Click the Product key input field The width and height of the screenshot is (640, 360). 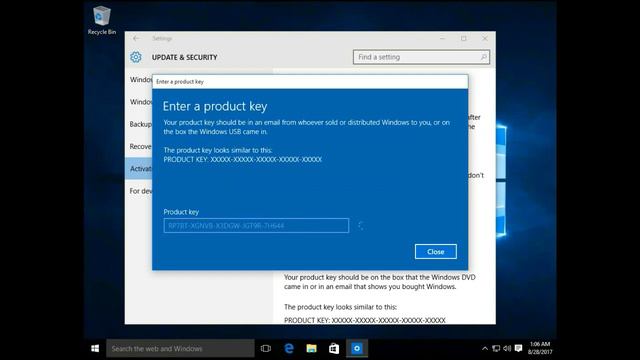coord(256,225)
